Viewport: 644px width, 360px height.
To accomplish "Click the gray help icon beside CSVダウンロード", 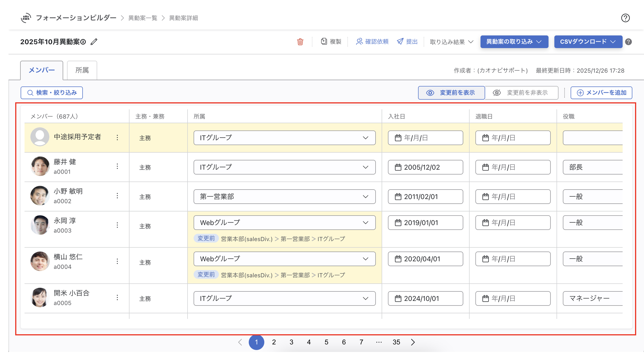I will [628, 42].
